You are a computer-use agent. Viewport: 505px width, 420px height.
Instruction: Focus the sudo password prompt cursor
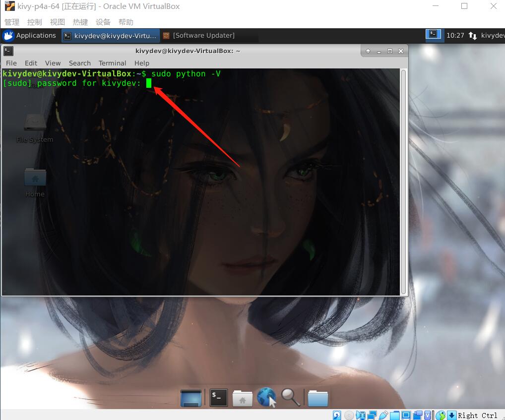[x=149, y=83]
